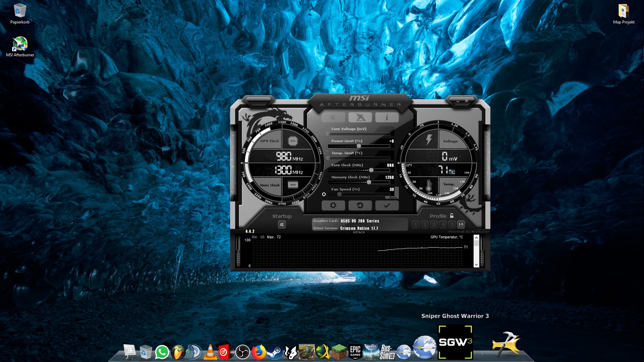
Task: Open the information i button
Action: 387,117
